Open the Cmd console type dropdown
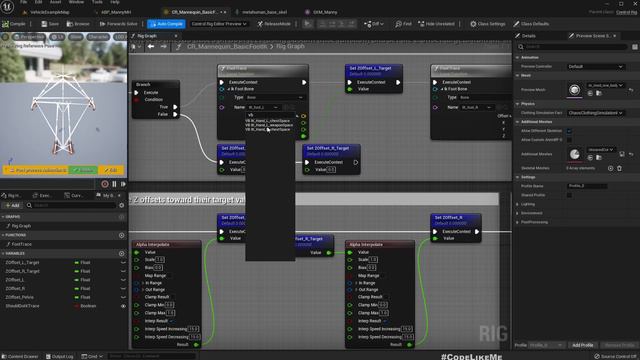This screenshot has width=640, height=360. point(92,356)
